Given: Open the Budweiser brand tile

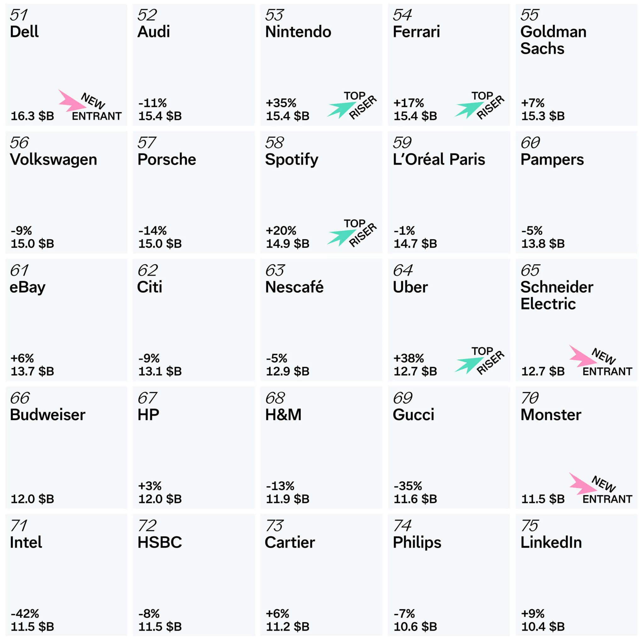Looking at the screenshot, I should point(66,448).
